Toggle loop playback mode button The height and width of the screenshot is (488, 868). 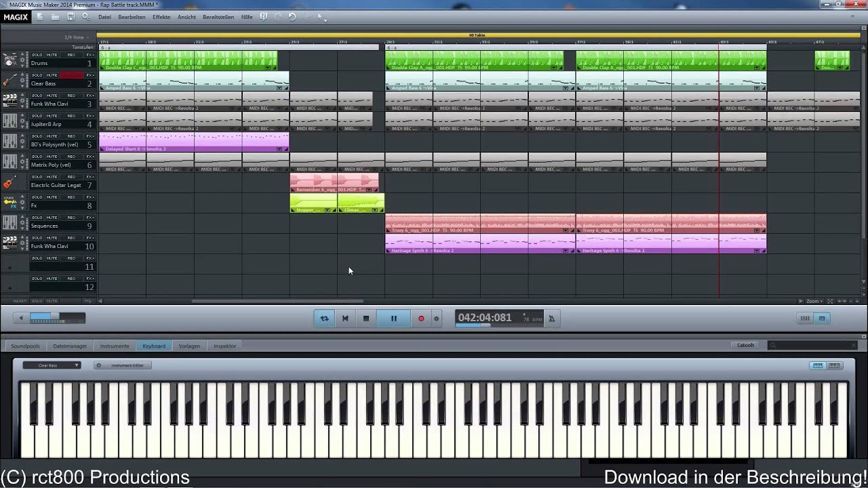324,318
